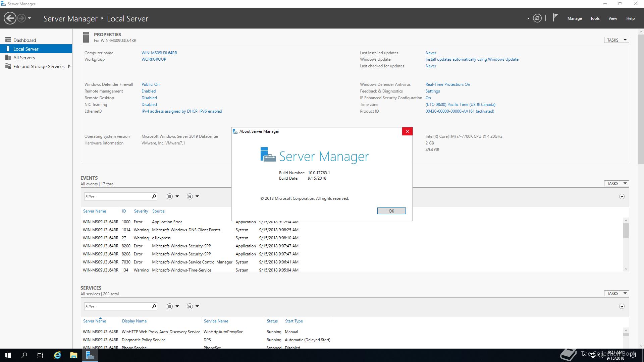Open Internet Explorer from taskbar
This screenshot has height=362, width=644.
click(x=57, y=355)
